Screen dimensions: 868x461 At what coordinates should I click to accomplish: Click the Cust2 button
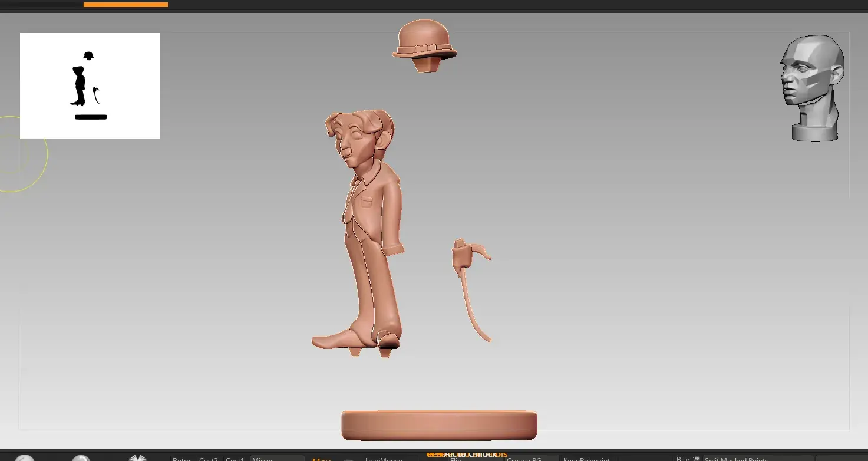point(209,458)
